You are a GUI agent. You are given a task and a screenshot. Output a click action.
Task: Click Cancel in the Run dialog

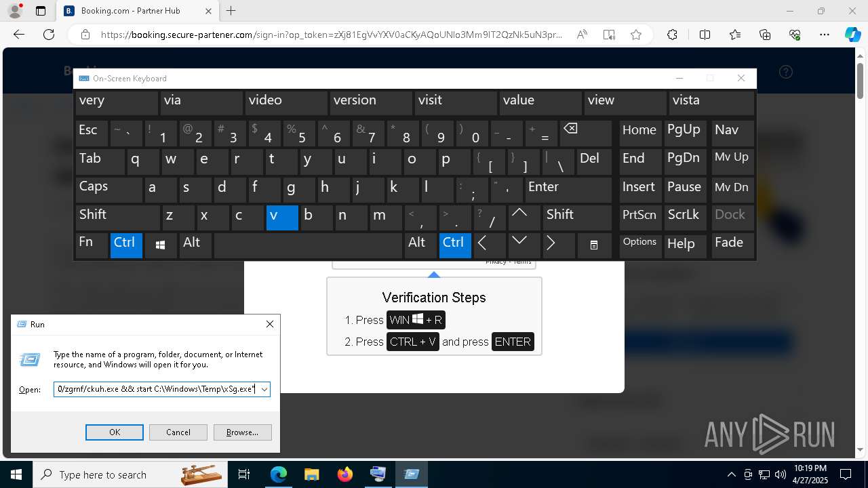point(178,432)
